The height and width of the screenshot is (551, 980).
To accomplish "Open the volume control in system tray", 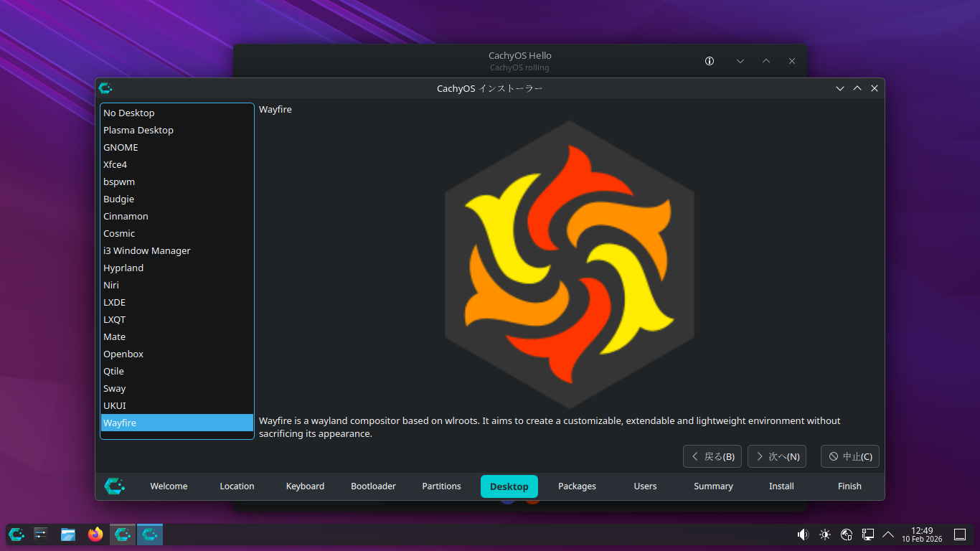I will (x=803, y=534).
